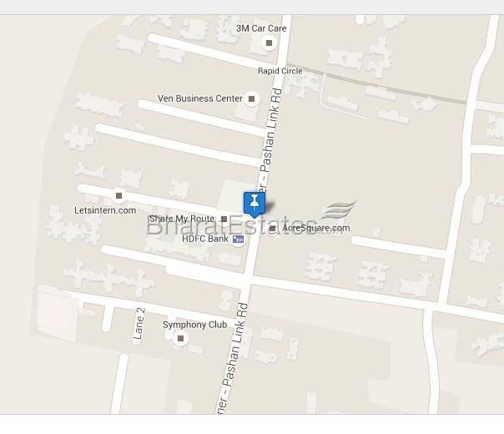Open the Ven Business Center marker icon
This screenshot has height=434, width=504.
[x=252, y=98]
